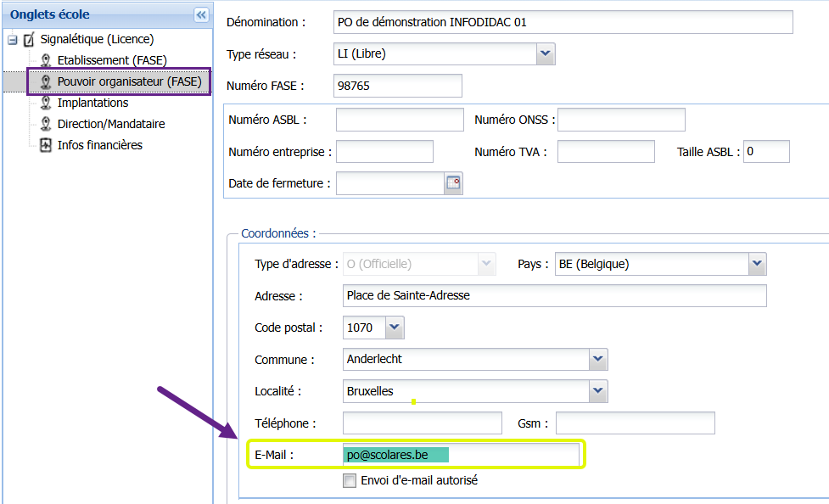Click the Direction/Mandataire pin icon
This screenshot has width=829, height=504.
pyautogui.click(x=46, y=124)
